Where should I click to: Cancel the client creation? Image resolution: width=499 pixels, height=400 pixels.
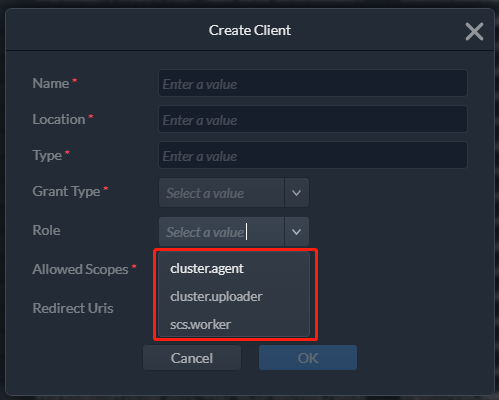point(192,358)
